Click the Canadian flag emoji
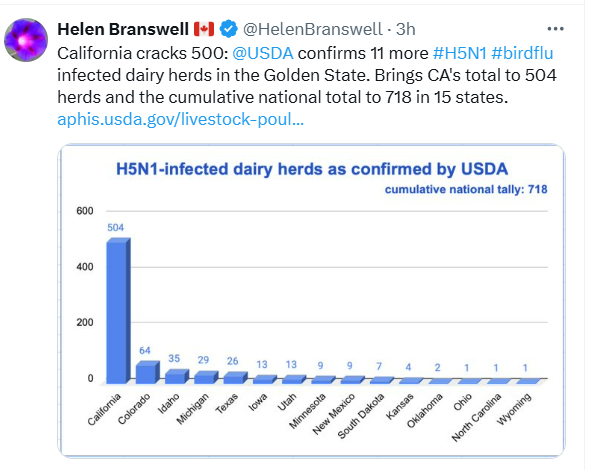The width and height of the screenshot is (589, 470). [x=204, y=29]
